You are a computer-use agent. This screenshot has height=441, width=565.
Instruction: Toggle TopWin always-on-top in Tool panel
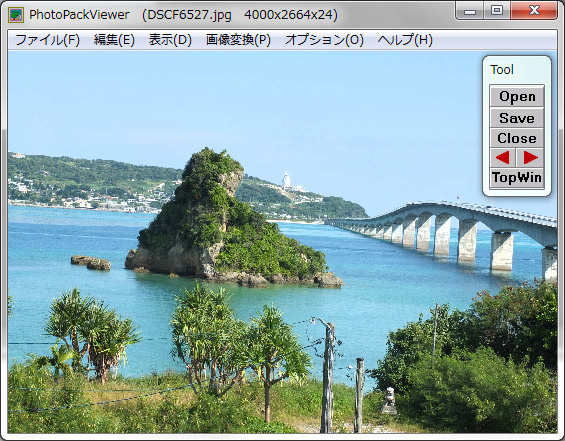tap(517, 178)
